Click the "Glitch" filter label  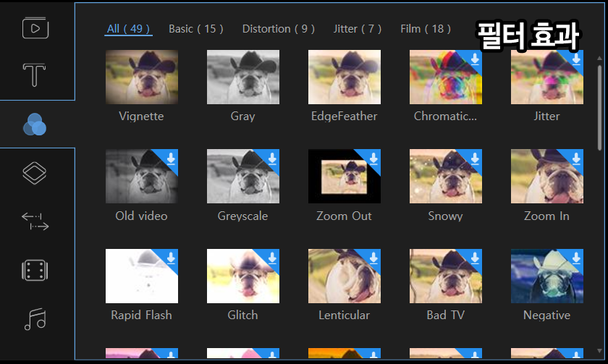tap(242, 316)
